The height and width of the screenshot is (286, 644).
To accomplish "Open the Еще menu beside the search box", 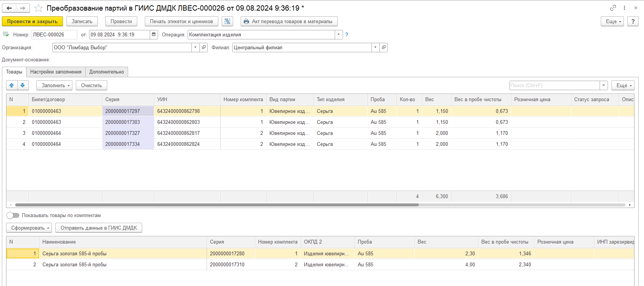I will pos(623,85).
